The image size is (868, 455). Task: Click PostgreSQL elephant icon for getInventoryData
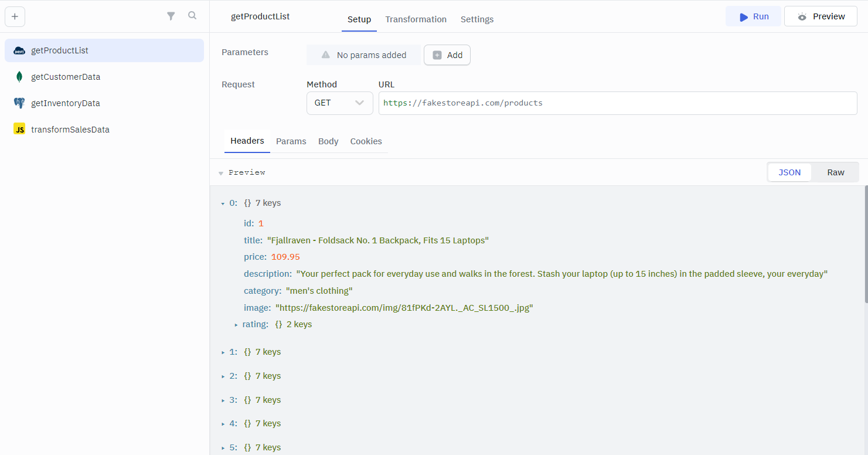point(19,103)
